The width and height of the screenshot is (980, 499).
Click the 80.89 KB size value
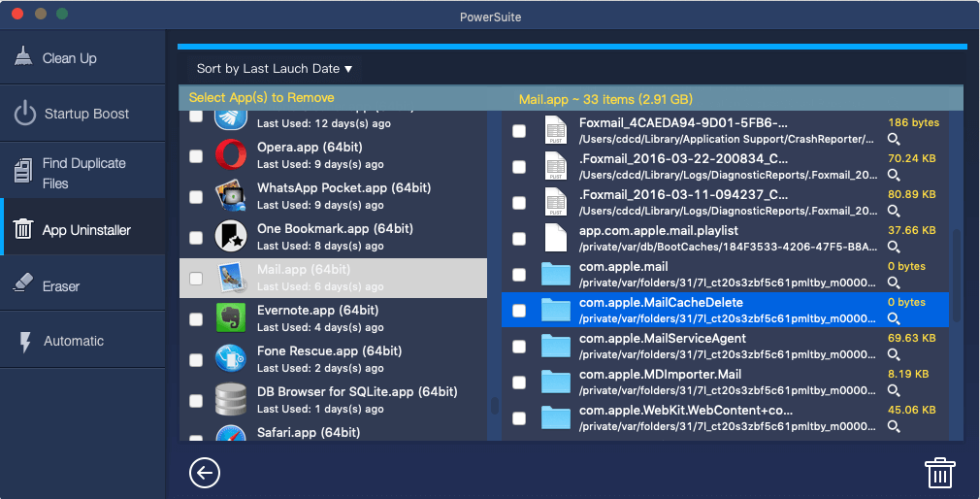[x=911, y=194]
